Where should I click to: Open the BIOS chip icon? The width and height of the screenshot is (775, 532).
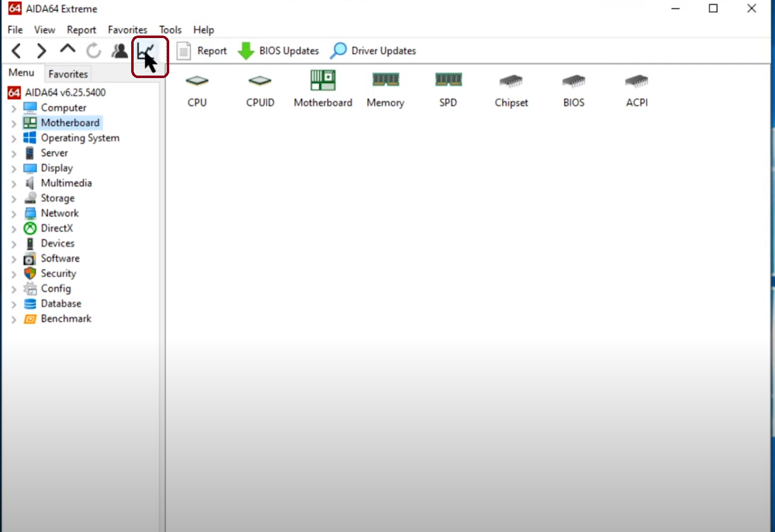(x=574, y=81)
